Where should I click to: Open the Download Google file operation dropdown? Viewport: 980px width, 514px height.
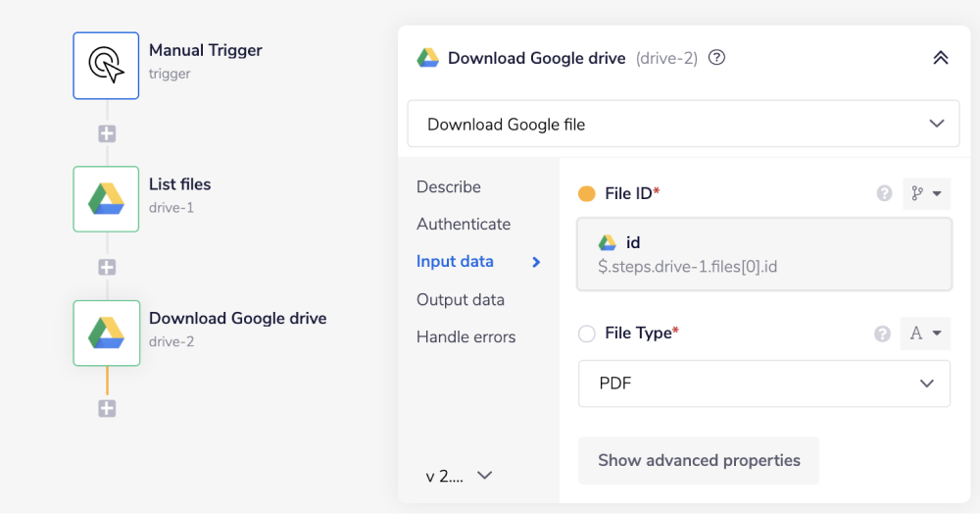[683, 125]
